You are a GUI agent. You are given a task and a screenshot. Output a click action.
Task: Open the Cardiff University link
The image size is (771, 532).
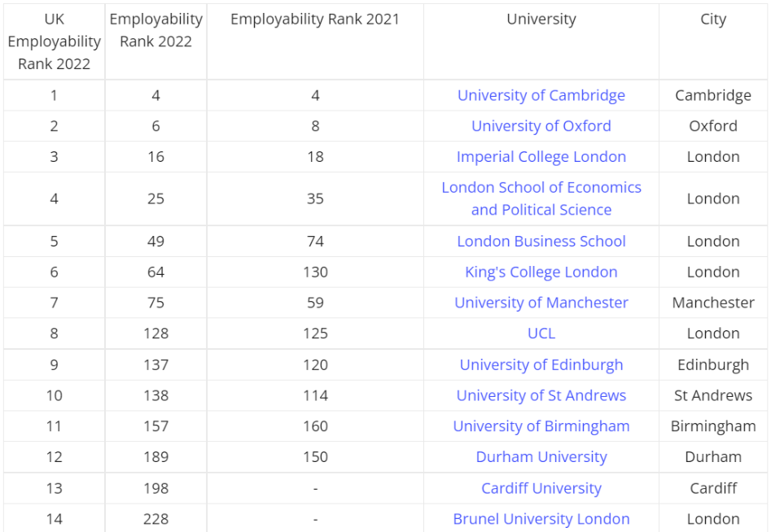pyautogui.click(x=541, y=489)
